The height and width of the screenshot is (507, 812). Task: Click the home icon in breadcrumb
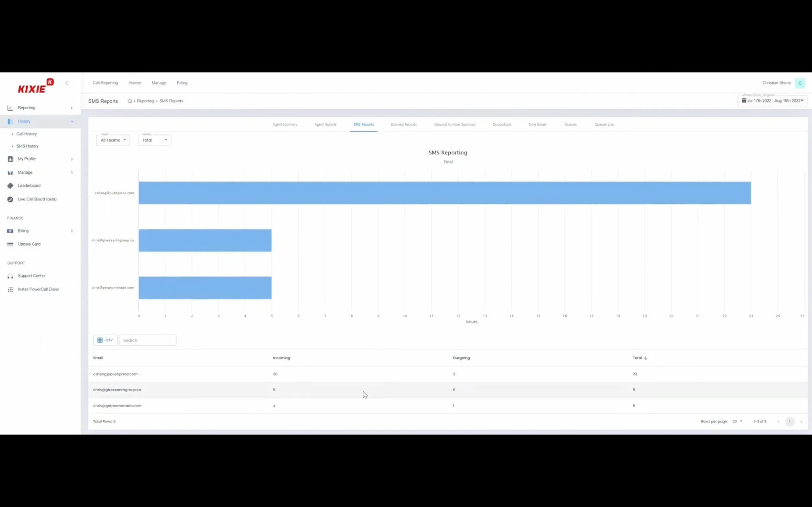[x=130, y=101]
